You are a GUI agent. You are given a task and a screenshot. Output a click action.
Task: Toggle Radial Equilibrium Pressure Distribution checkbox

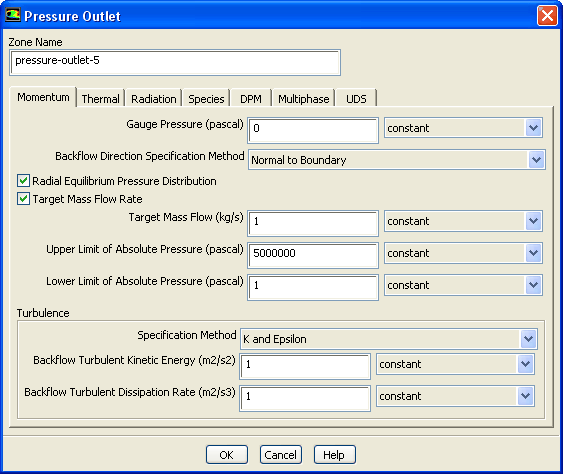[23, 181]
